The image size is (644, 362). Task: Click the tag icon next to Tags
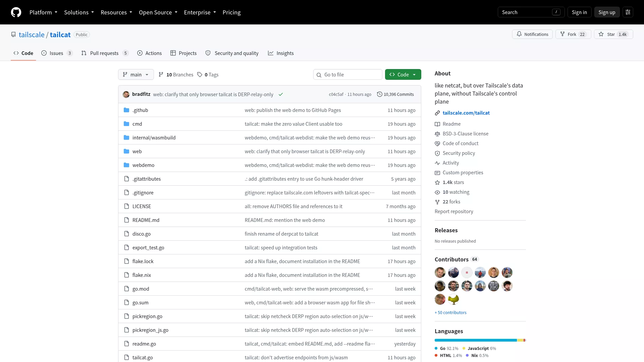tap(200, 75)
